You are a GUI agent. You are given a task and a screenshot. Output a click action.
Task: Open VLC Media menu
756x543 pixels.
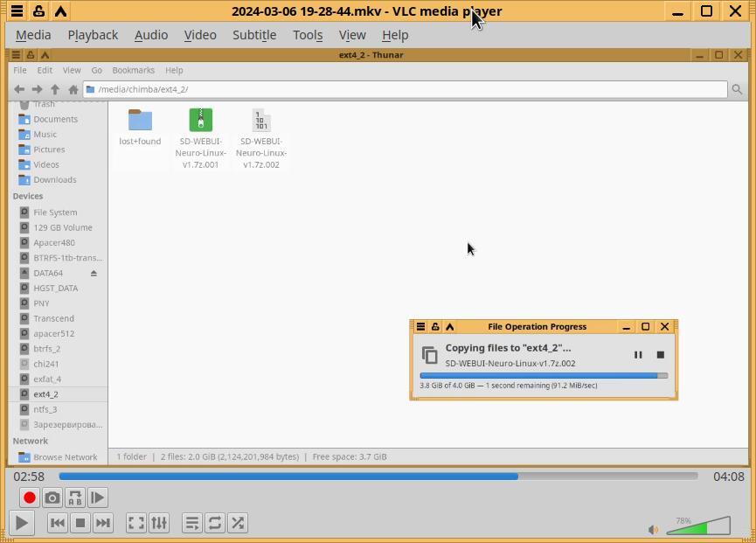(33, 35)
